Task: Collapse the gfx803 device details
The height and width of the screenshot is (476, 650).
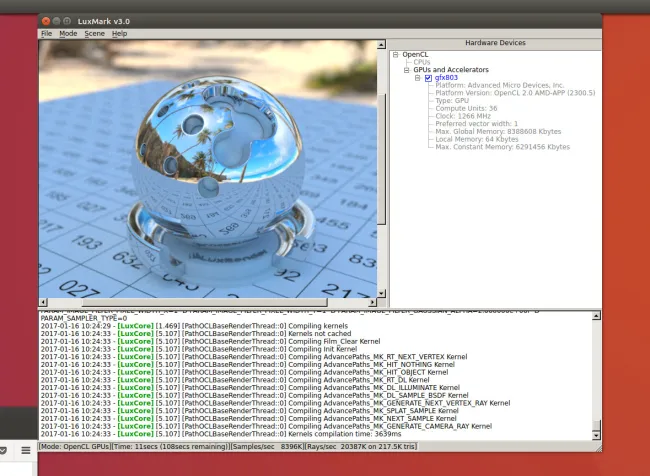Action: point(418,78)
